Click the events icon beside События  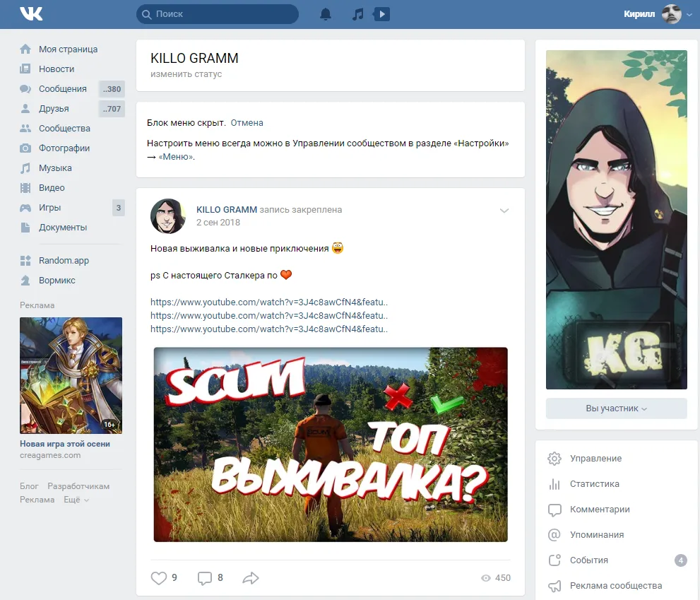click(x=554, y=560)
